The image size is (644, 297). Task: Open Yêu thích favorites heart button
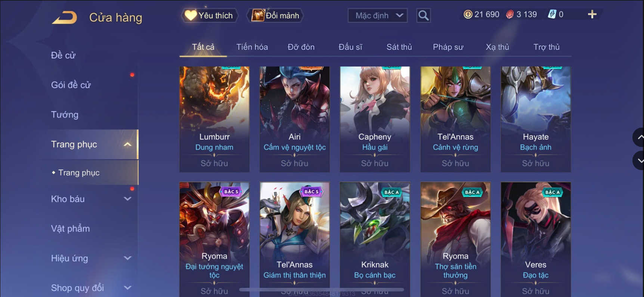[x=210, y=16]
